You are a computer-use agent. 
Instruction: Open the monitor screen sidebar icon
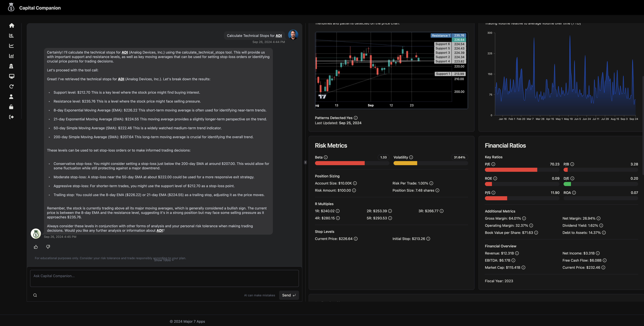[11, 76]
